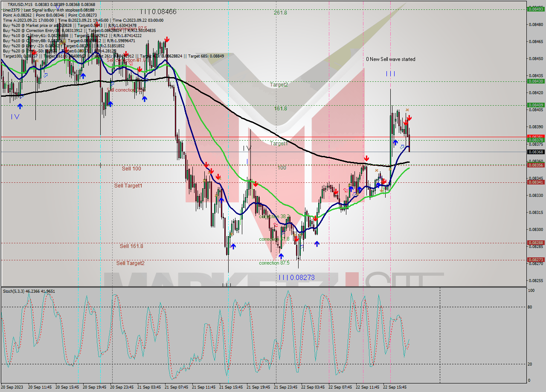Select the 'correction 87.5' label
This screenshot has height=392, width=546.
coord(274,263)
